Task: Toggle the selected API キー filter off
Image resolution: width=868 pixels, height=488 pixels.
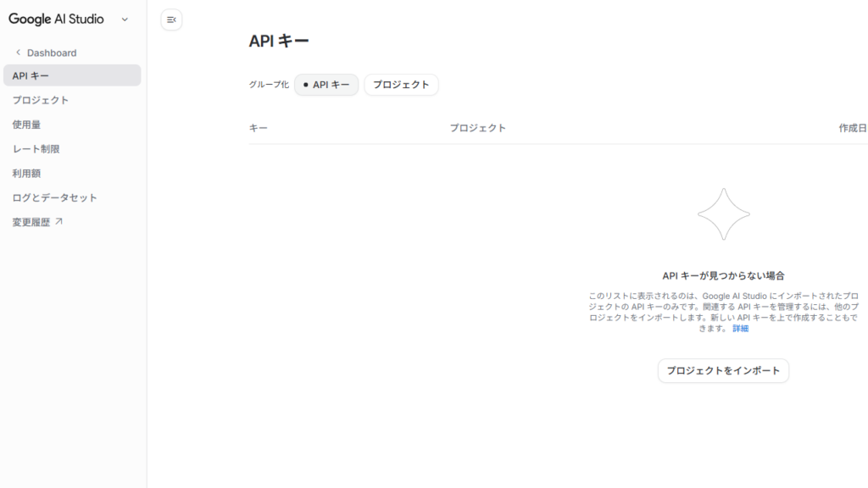Action: click(325, 85)
